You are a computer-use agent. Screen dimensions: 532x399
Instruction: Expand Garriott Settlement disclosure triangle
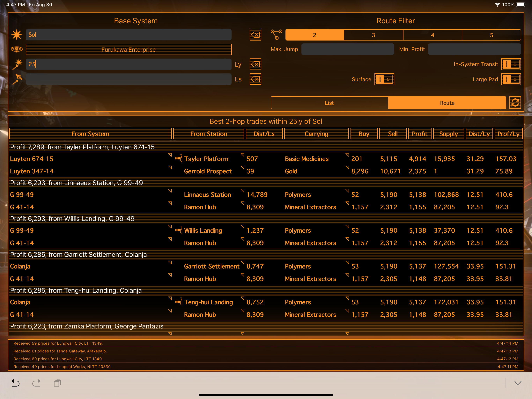coord(242,262)
